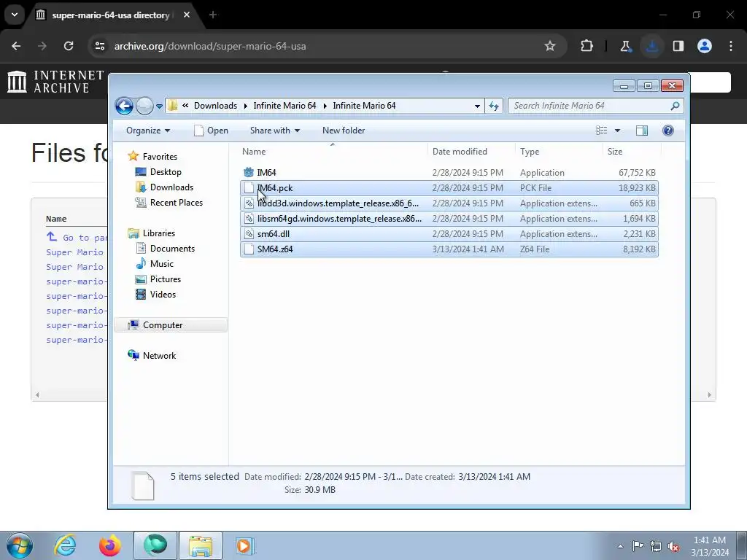
Task: Expand the view options dropdown arrow
Action: 617,131
